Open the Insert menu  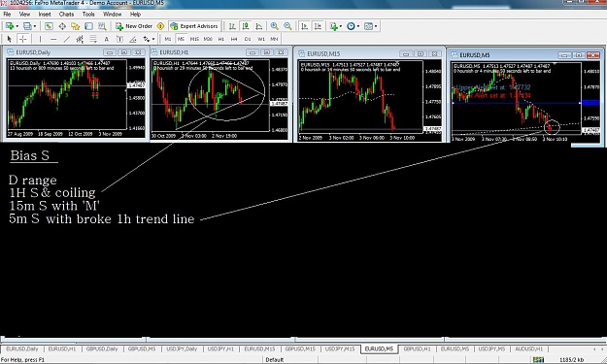coord(45,15)
